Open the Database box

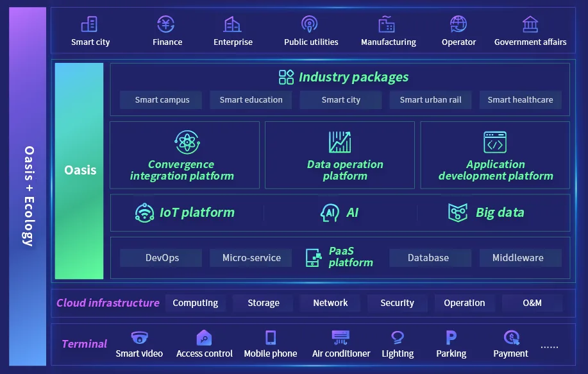tap(430, 258)
